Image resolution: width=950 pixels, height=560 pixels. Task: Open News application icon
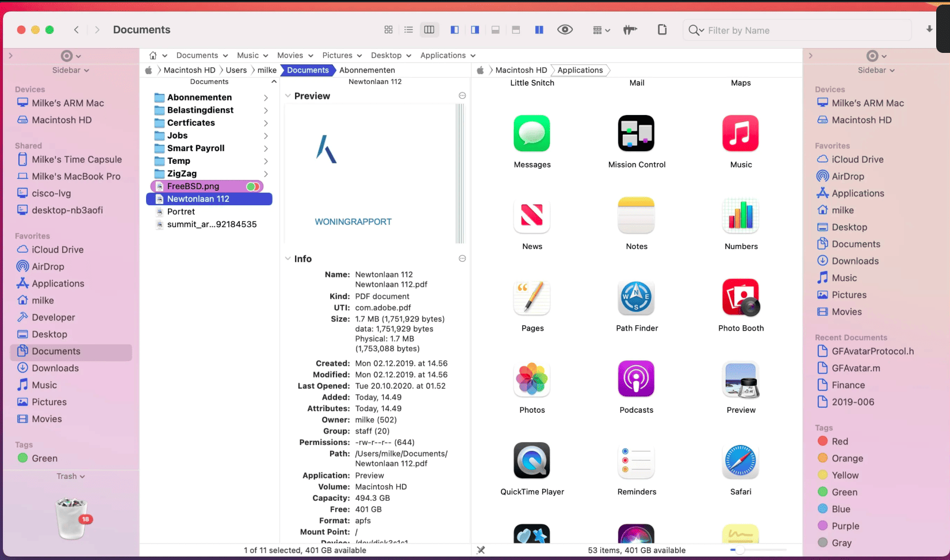[x=532, y=215]
